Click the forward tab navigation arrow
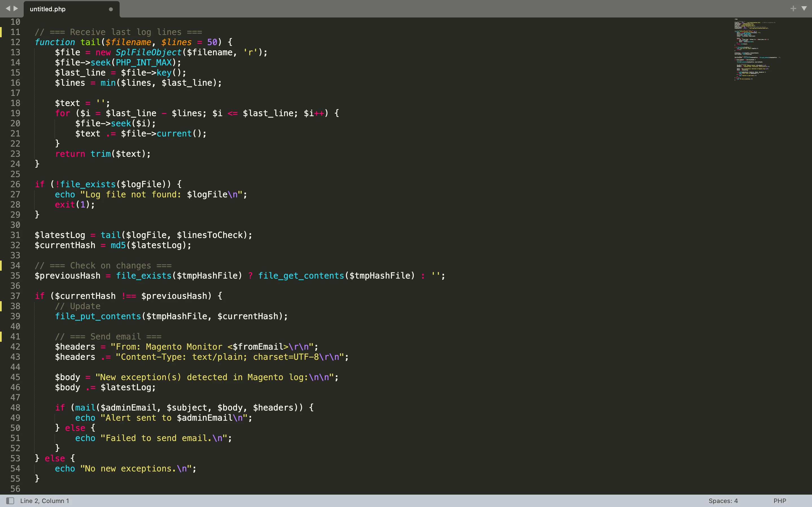This screenshot has width=812, height=507. click(16, 9)
